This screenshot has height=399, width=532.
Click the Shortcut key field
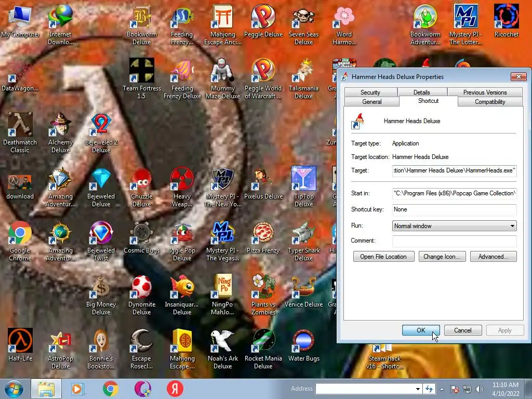coord(454,210)
